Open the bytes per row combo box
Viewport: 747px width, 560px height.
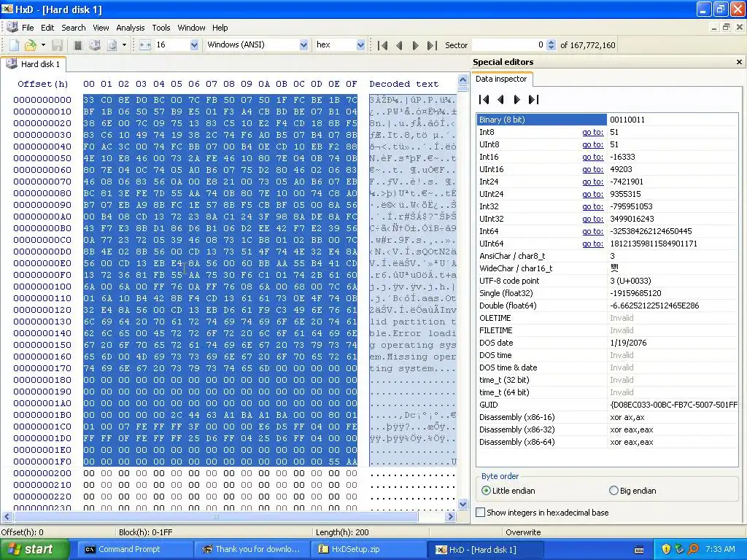click(x=194, y=45)
